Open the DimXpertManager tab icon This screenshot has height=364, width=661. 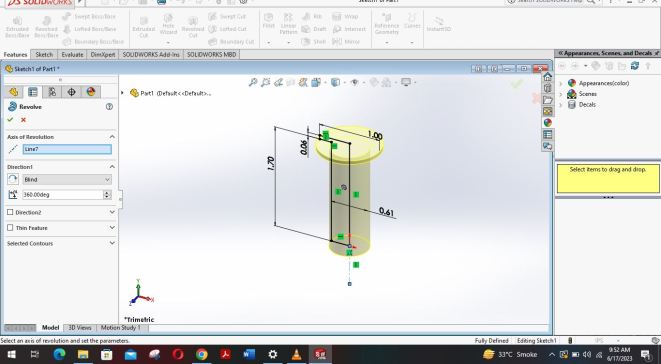click(71, 92)
